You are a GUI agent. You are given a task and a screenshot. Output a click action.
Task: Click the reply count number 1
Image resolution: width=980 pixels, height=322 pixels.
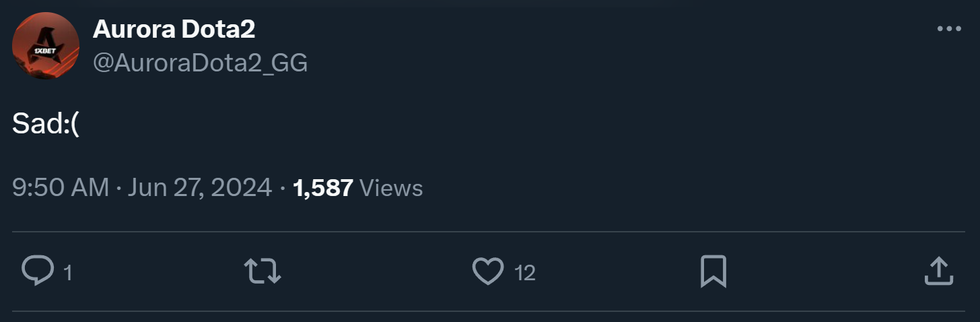click(67, 273)
